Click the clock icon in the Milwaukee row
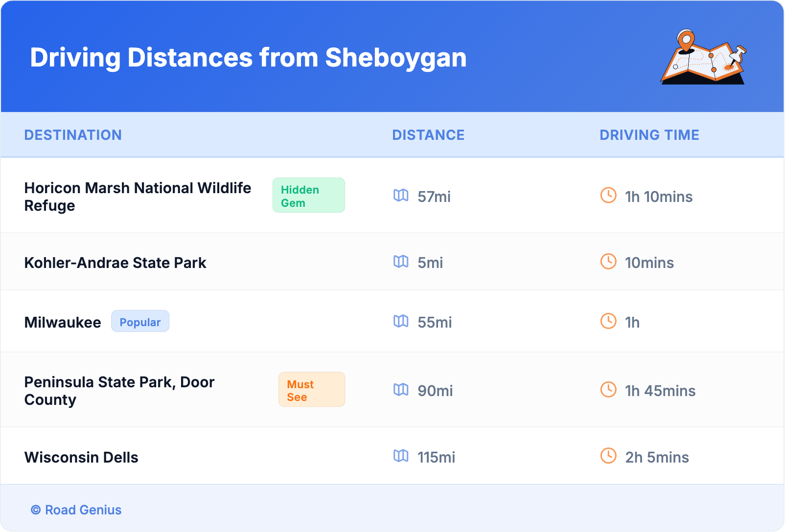The height and width of the screenshot is (532, 785). pos(608,321)
